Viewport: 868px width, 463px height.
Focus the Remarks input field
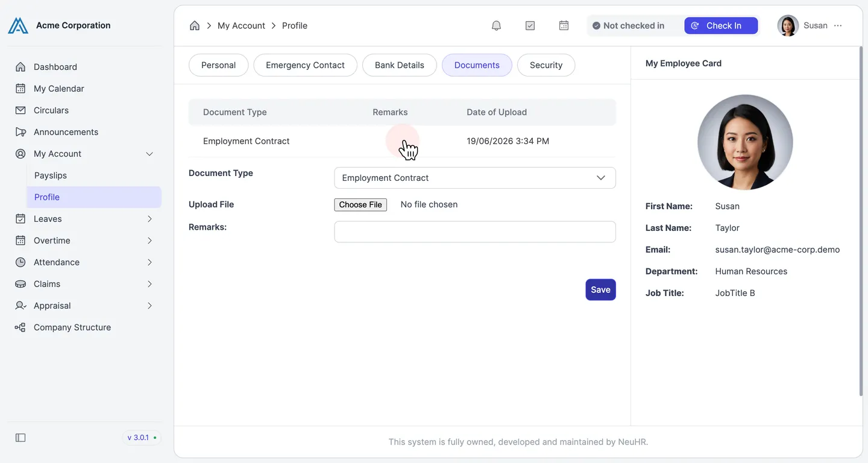[475, 231]
